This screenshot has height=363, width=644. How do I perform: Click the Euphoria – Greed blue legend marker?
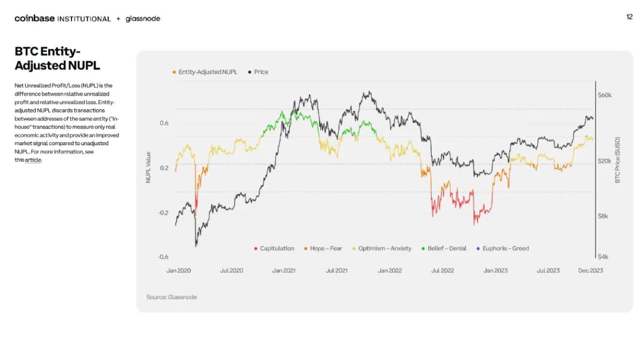point(478,249)
